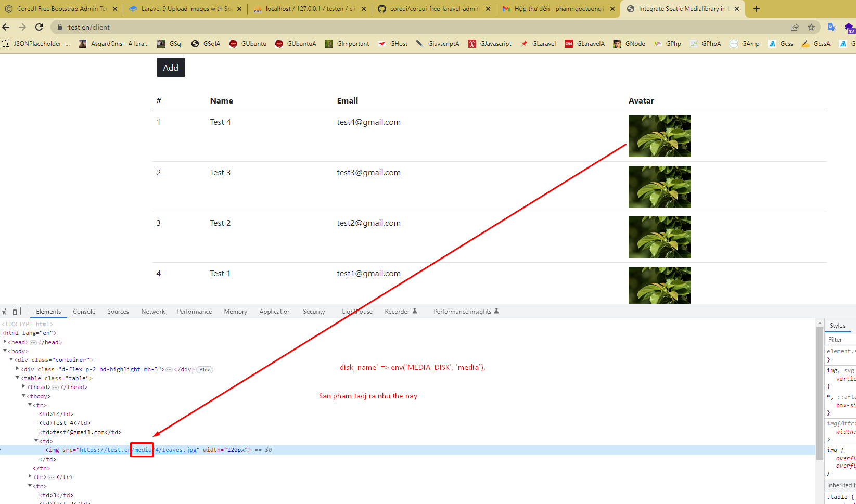Switch to the Performance tab in DevTools

pos(195,312)
